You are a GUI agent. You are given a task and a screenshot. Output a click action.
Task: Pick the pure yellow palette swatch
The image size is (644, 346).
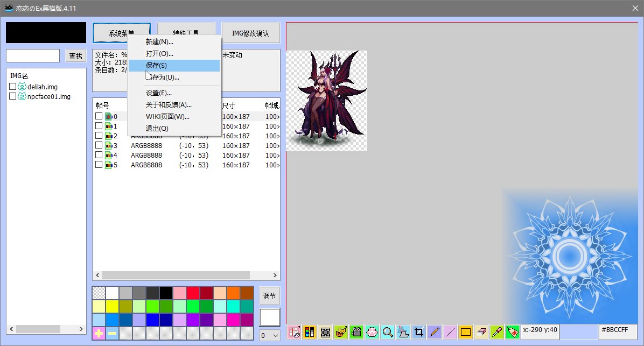(x=112, y=307)
